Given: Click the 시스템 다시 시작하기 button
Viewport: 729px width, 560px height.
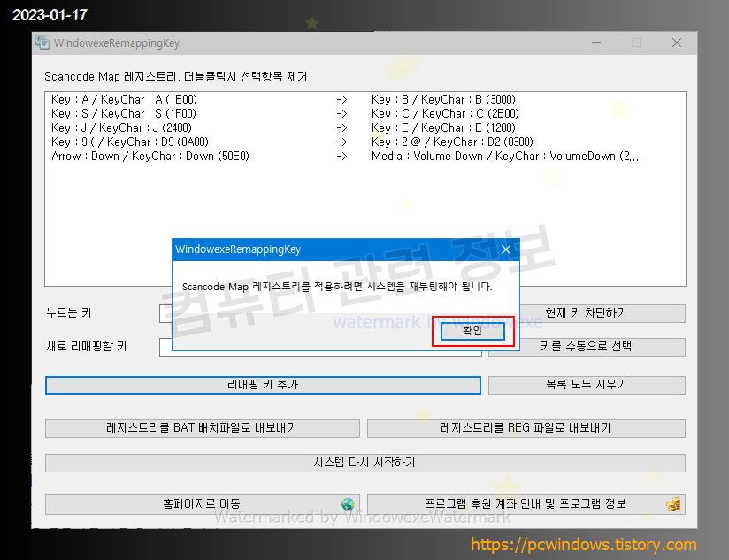Looking at the screenshot, I should click(x=365, y=463).
